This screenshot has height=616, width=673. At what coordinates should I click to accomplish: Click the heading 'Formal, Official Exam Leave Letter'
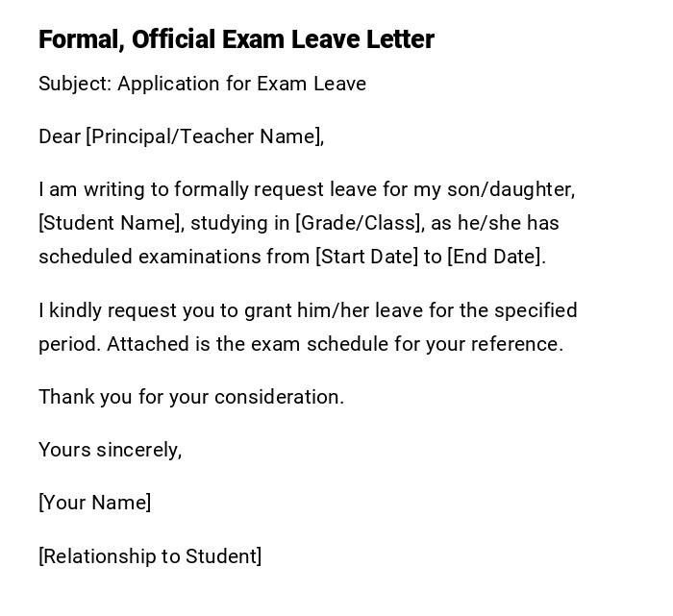(237, 39)
